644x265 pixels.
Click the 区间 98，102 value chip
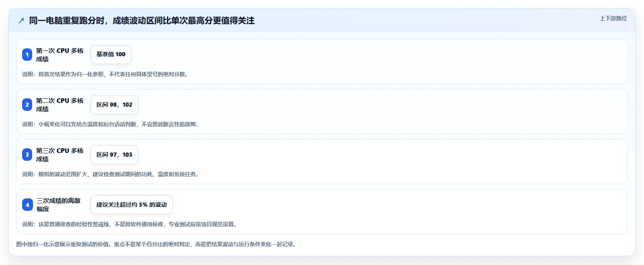tap(114, 105)
